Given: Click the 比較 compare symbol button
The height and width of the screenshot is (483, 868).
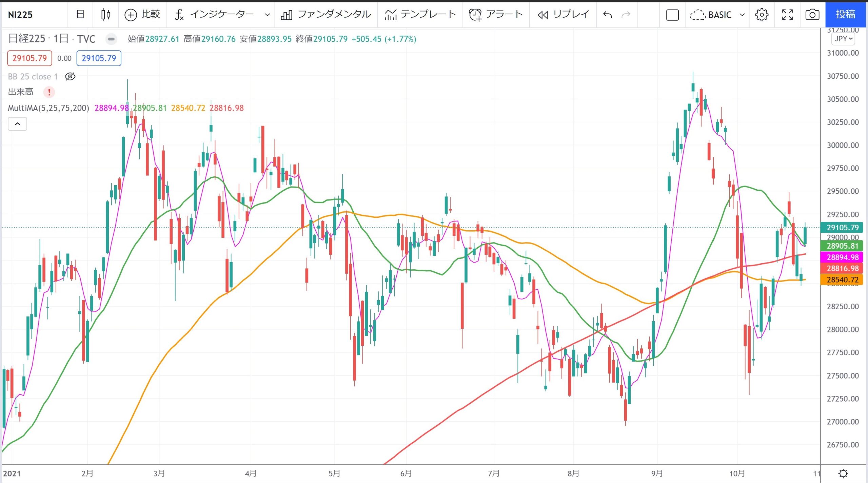Looking at the screenshot, I should tap(142, 15).
